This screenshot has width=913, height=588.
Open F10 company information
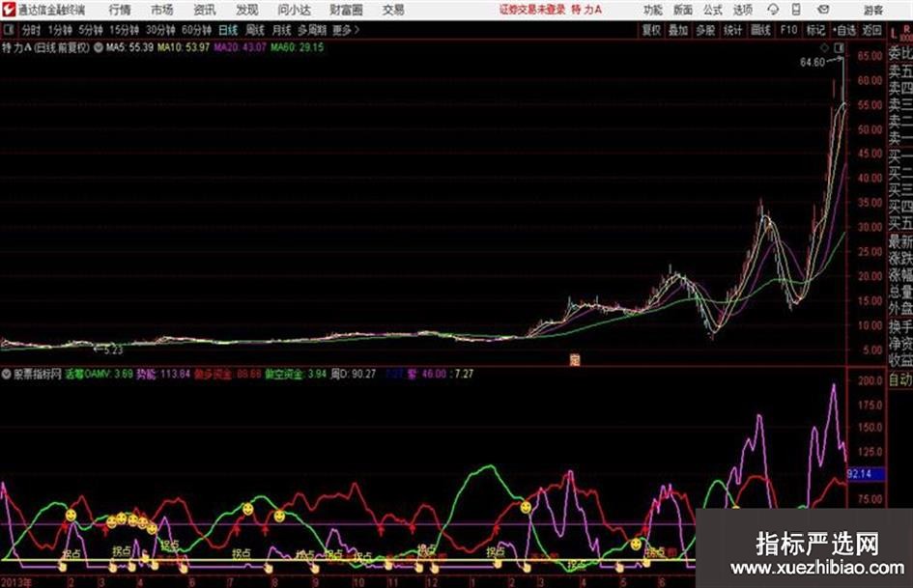[789, 30]
